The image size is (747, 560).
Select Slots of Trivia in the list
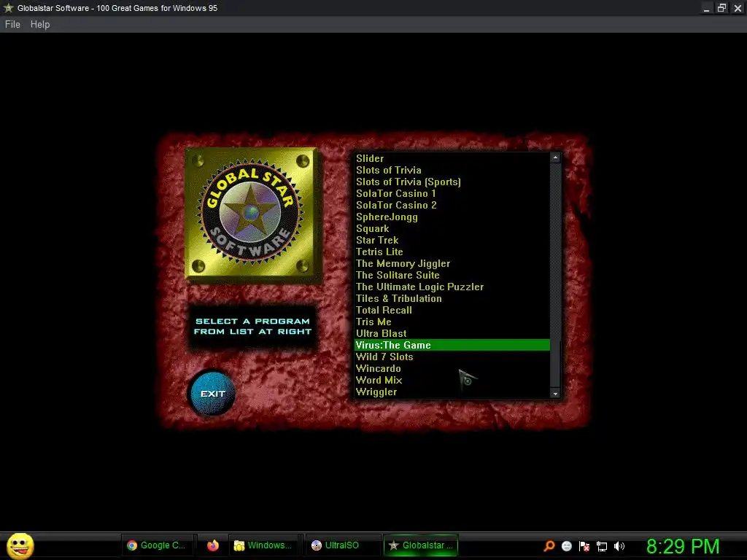coord(452,170)
